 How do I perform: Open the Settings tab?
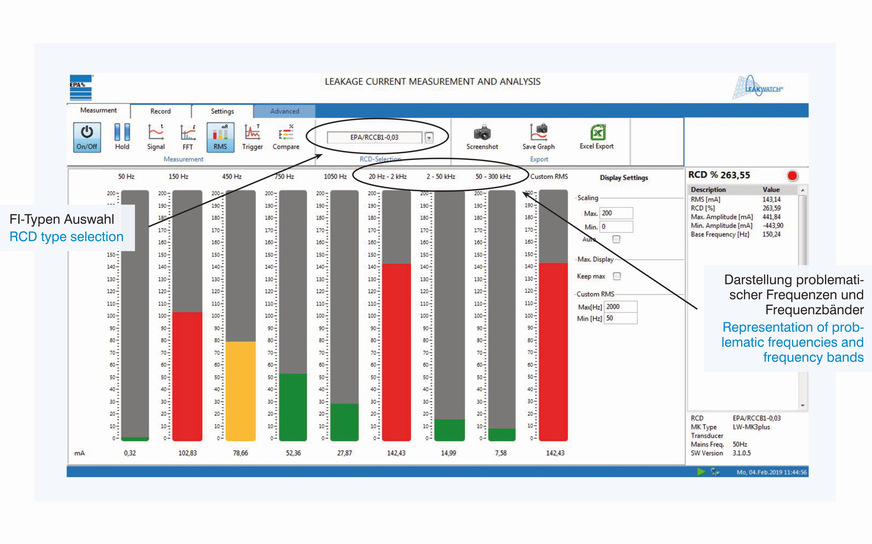pyautogui.click(x=222, y=111)
